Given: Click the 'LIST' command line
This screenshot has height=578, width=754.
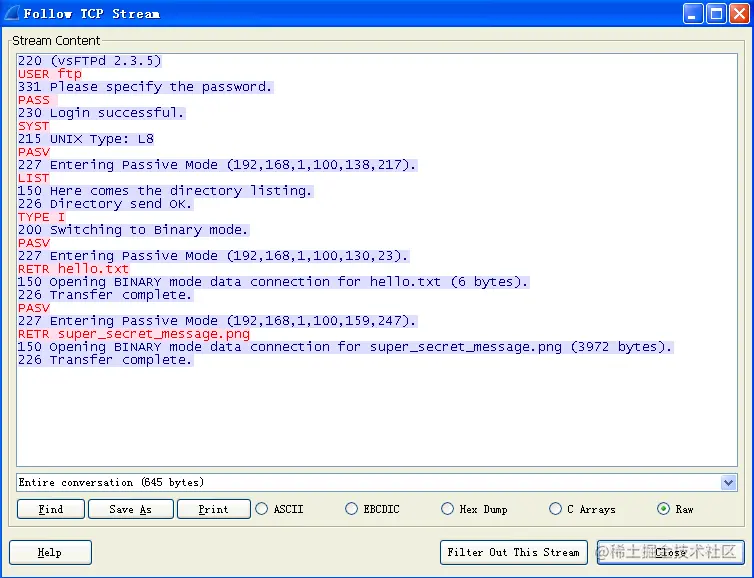Looking at the screenshot, I should click(x=34, y=177).
